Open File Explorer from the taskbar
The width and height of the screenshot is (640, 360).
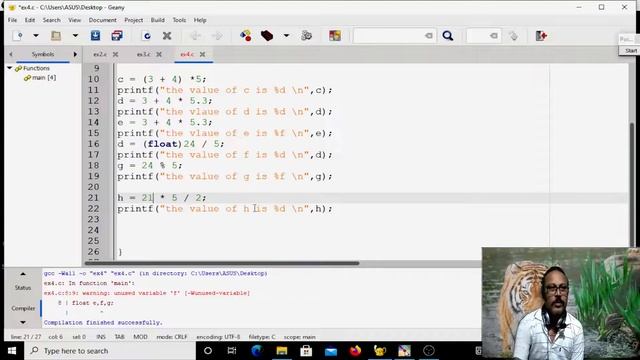pyautogui.click(x=282, y=351)
